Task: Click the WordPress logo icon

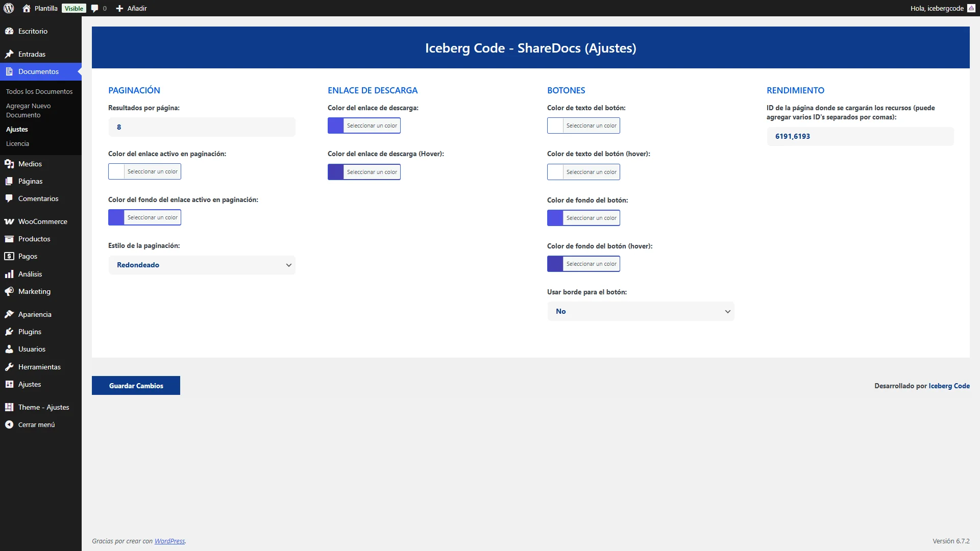Action: click(x=9, y=8)
